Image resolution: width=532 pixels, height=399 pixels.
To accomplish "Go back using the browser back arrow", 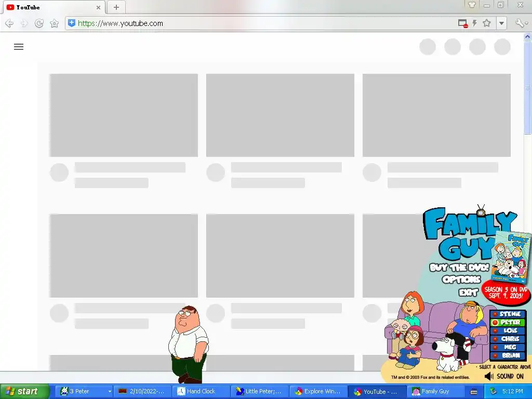I will pos(9,23).
